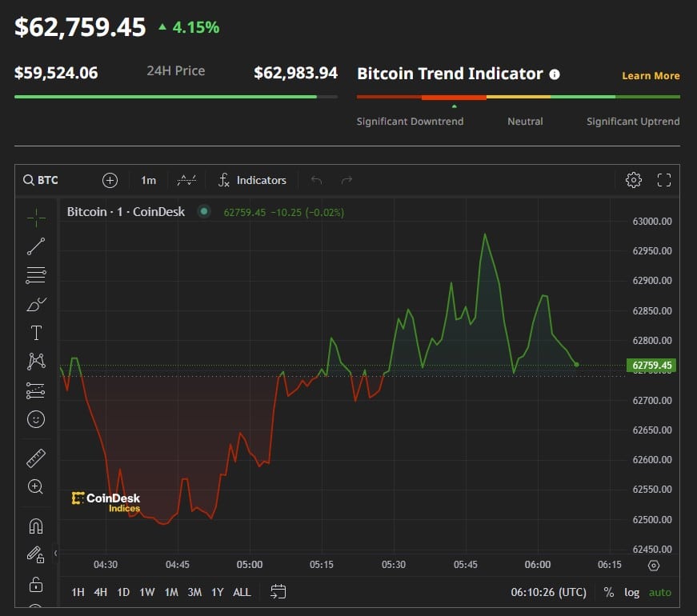Click the Neutral trend label
The width and height of the screenshot is (697, 616).
525,122
